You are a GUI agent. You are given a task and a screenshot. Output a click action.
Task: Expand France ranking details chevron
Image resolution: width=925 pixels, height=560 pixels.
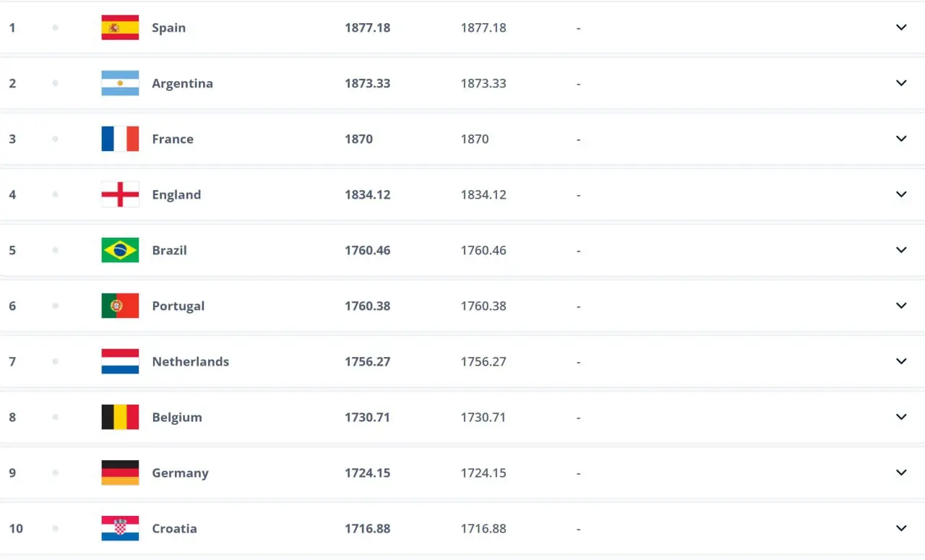pyautogui.click(x=901, y=139)
